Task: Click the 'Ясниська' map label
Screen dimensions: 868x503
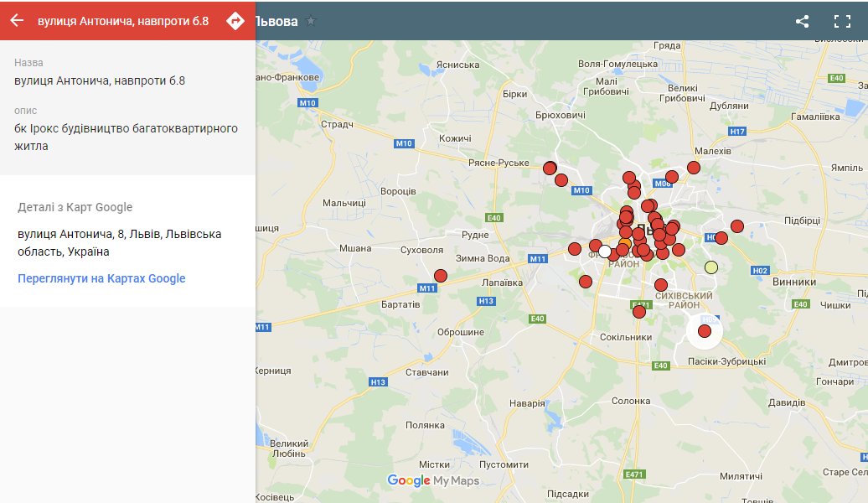Action: pos(457,65)
